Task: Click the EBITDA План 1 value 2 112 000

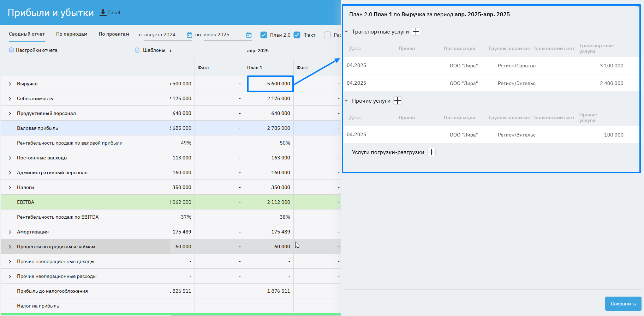Action: pyautogui.click(x=279, y=202)
